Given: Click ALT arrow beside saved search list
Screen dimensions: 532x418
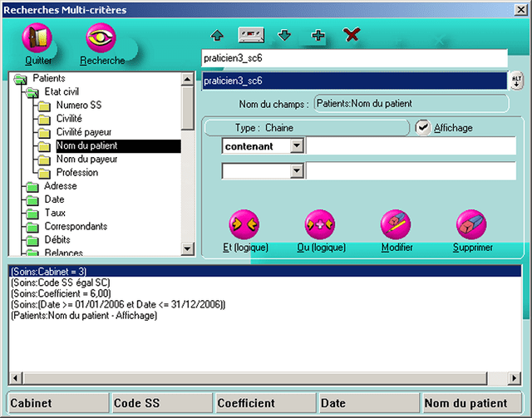Looking at the screenshot, I should pos(517,81).
